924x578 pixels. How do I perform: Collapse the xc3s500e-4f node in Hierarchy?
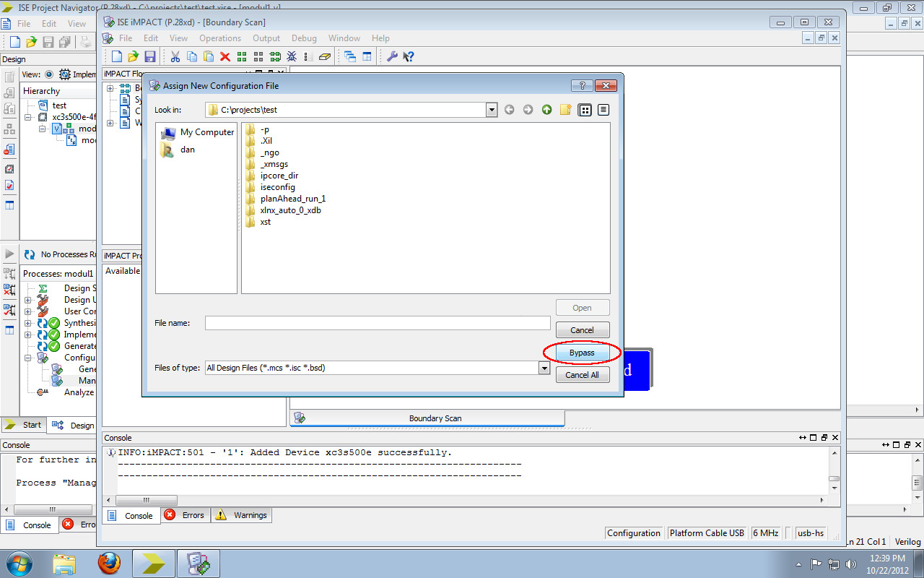[x=27, y=117]
